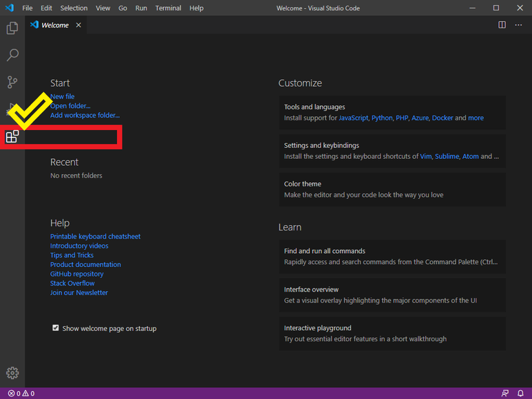This screenshot has width=532, height=399.
Task: Click the feedback icon in status bar
Action: click(505, 393)
